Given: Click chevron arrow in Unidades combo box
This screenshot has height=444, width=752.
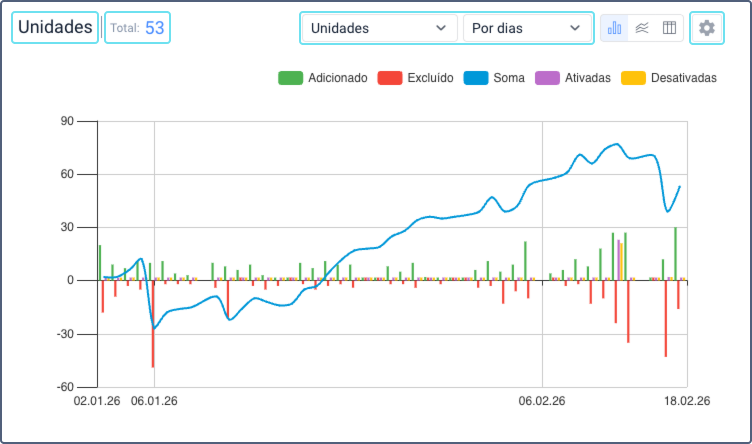Looking at the screenshot, I should (440, 28).
